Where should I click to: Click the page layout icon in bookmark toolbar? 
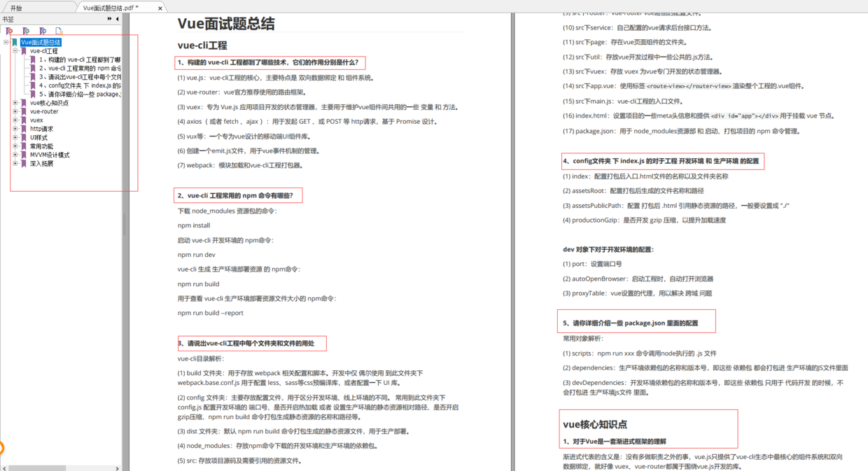[59, 30]
